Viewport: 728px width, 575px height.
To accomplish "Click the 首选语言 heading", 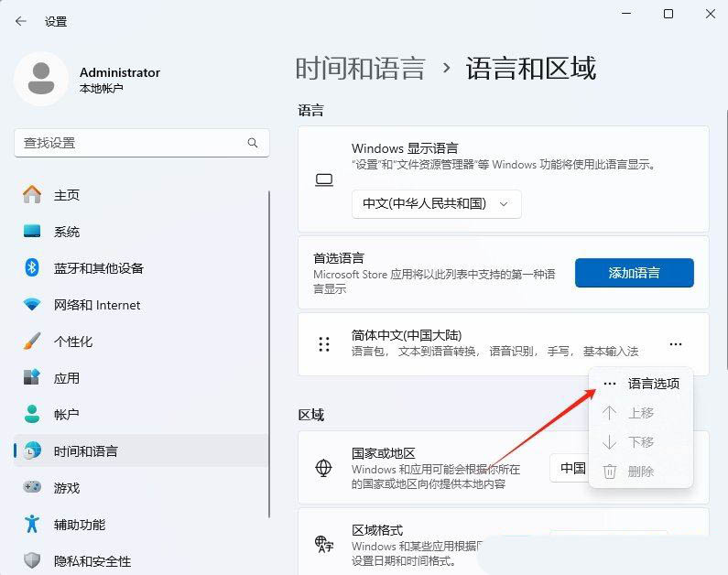I will tap(339, 257).
